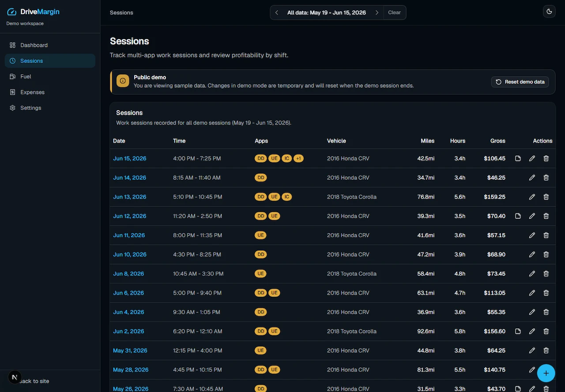565x392 pixels.
Task: Open the date range picker showing May 19 - Jun 15, 2026
Action: click(327, 12)
